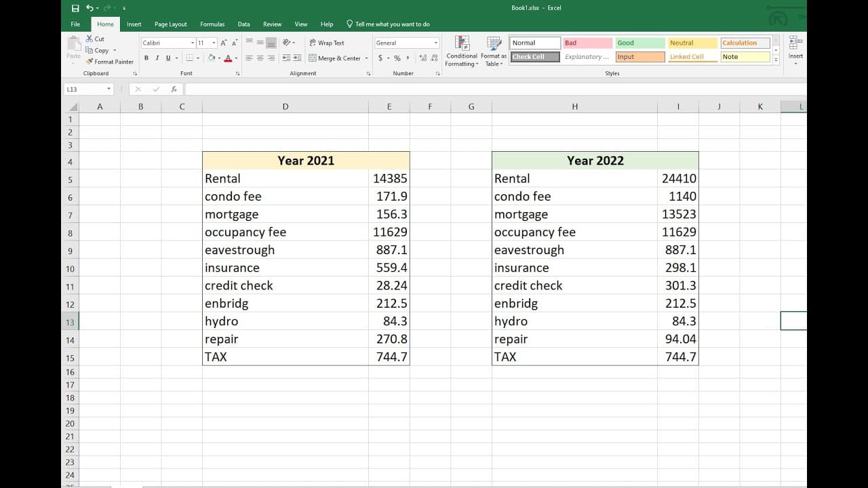
Task: Toggle Bold formatting
Action: click(x=146, y=58)
